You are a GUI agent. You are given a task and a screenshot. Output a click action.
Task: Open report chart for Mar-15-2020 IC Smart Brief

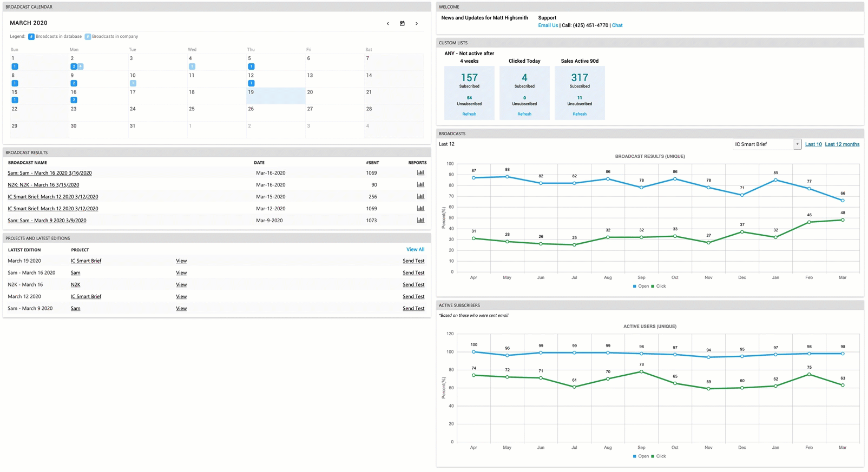tap(420, 197)
